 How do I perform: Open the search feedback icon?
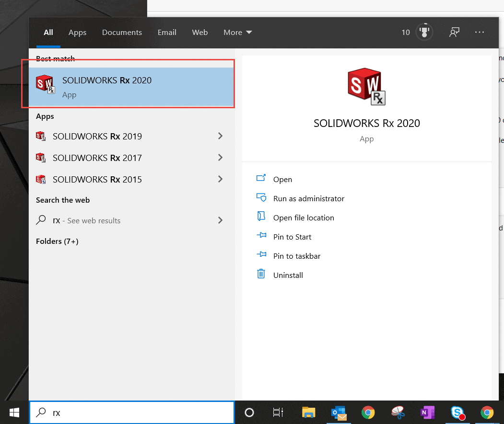tap(454, 32)
